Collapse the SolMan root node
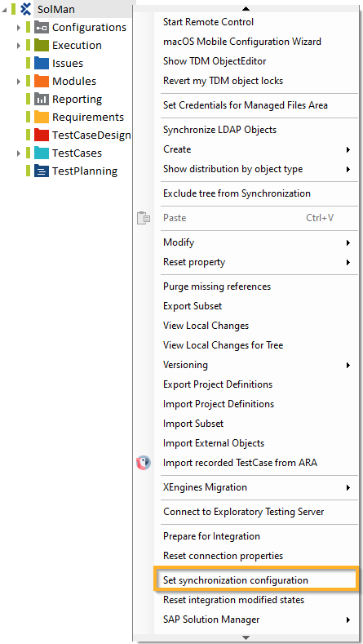Viewport: 363px width, 644px height. 5,9
